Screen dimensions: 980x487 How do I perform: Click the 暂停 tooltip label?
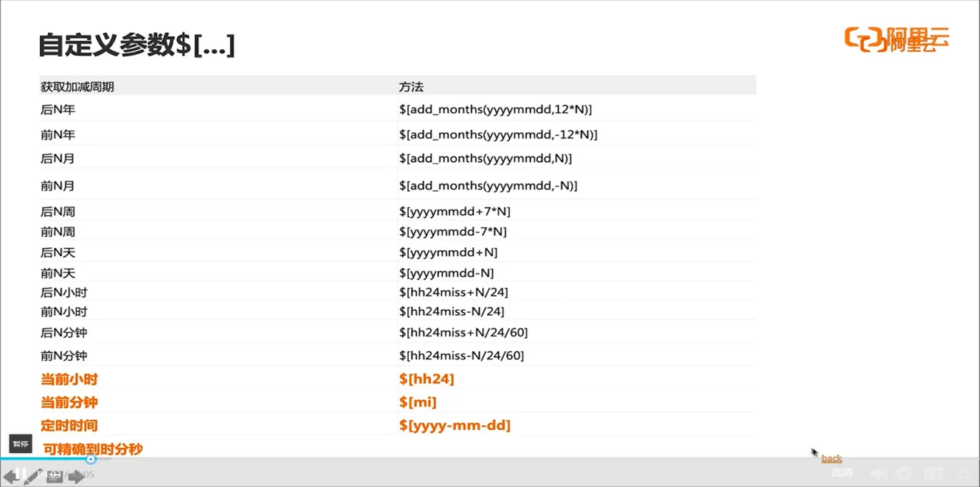click(21, 443)
